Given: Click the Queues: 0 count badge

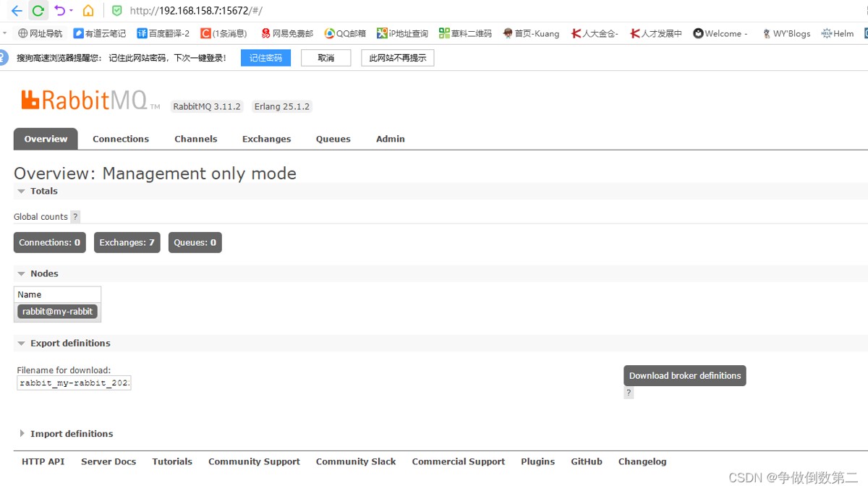Looking at the screenshot, I should point(195,243).
